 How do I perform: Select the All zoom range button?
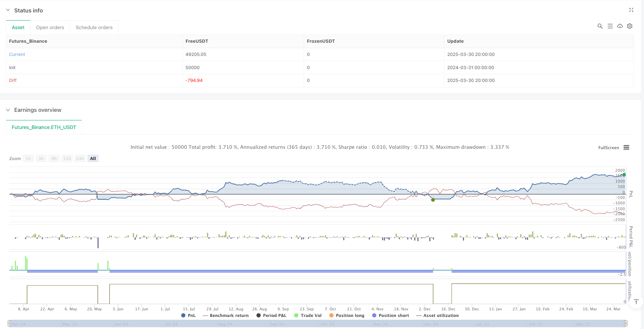point(93,158)
